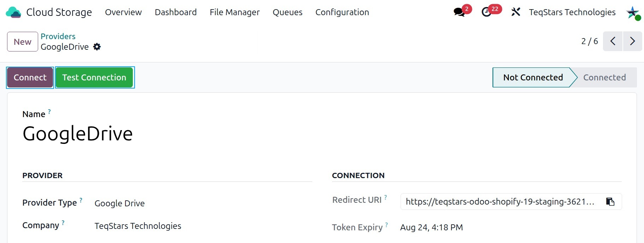644x243 pixels.
Task: Open the user avatar star icon
Action: coord(633,13)
